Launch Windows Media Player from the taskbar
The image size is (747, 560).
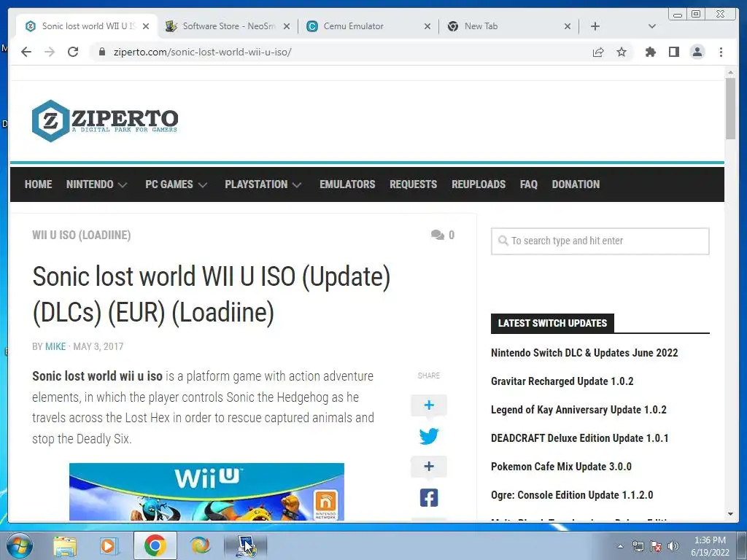108,545
